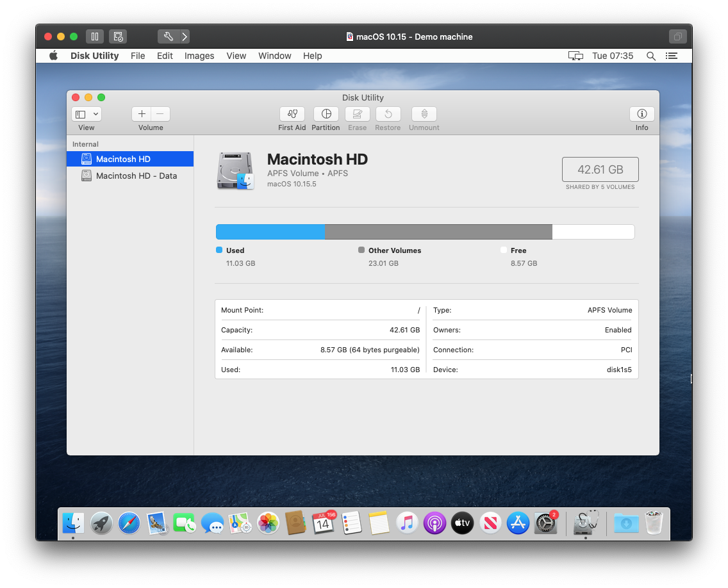Unmount the selected volume

coord(424,114)
